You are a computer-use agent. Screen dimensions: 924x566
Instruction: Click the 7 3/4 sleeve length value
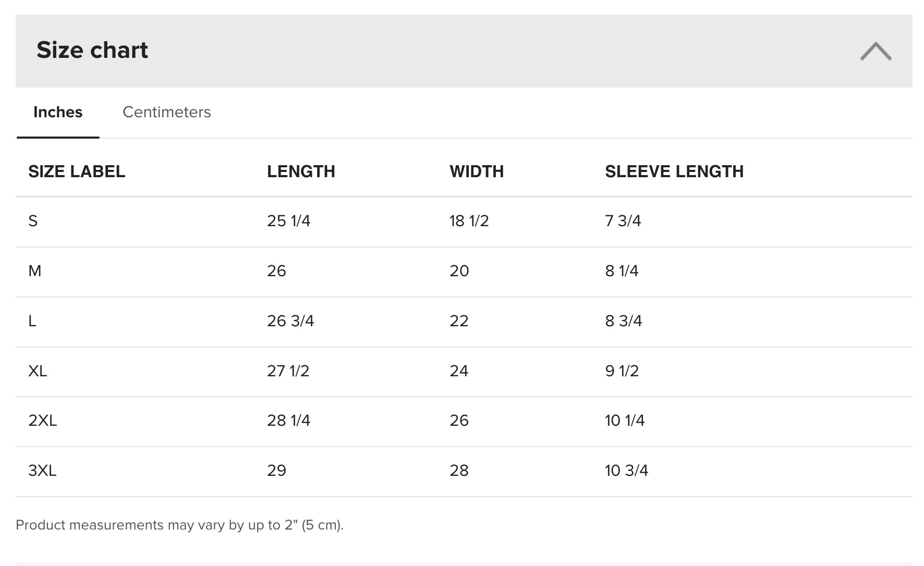coord(623,221)
